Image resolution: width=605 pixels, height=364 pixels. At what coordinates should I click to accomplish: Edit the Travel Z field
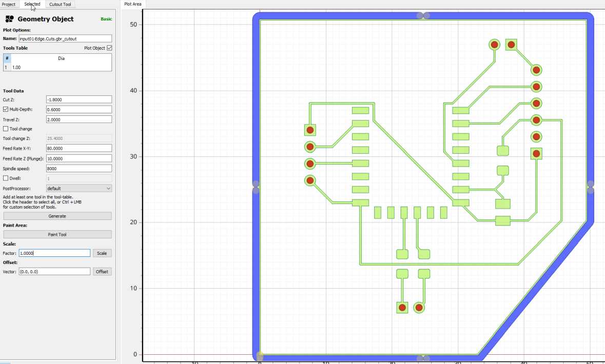79,119
